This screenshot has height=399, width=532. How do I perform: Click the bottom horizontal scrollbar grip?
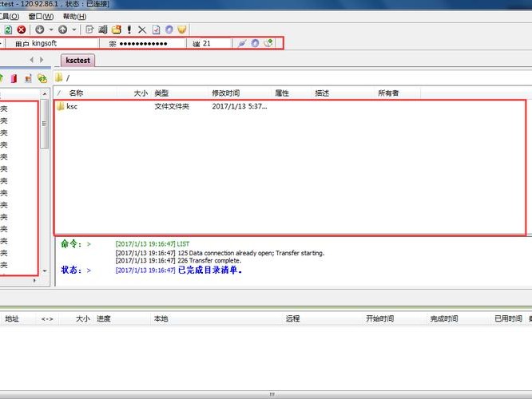point(272,394)
